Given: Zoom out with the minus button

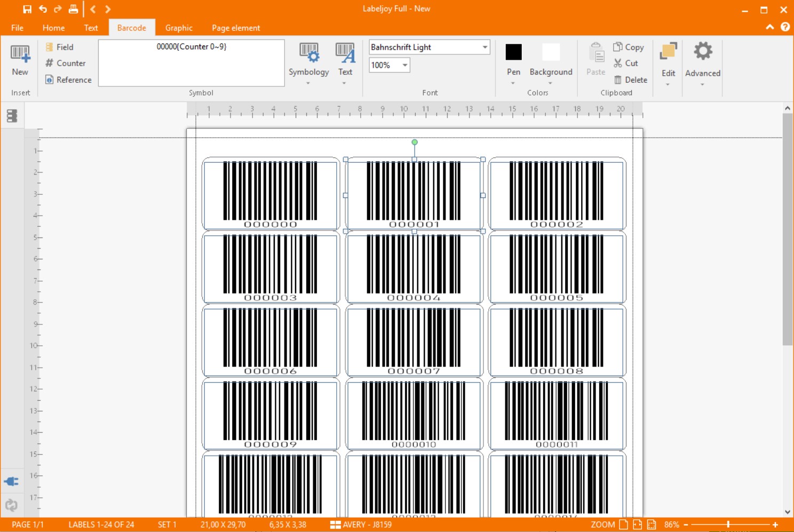Looking at the screenshot, I should coord(686,525).
